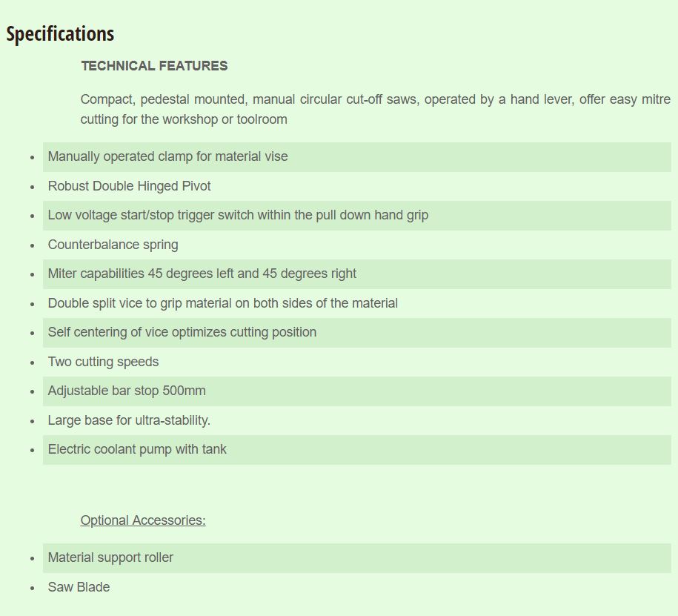This screenshot has height=616, width=678.
Task: Click the 'Self centering of vice' row
Action: [x=356, y=333]
